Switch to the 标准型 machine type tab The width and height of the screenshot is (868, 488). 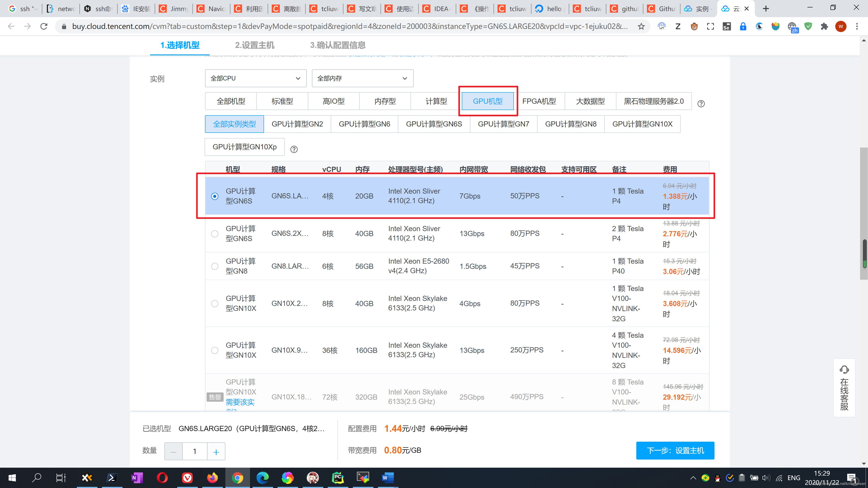(x=282, y=101)
